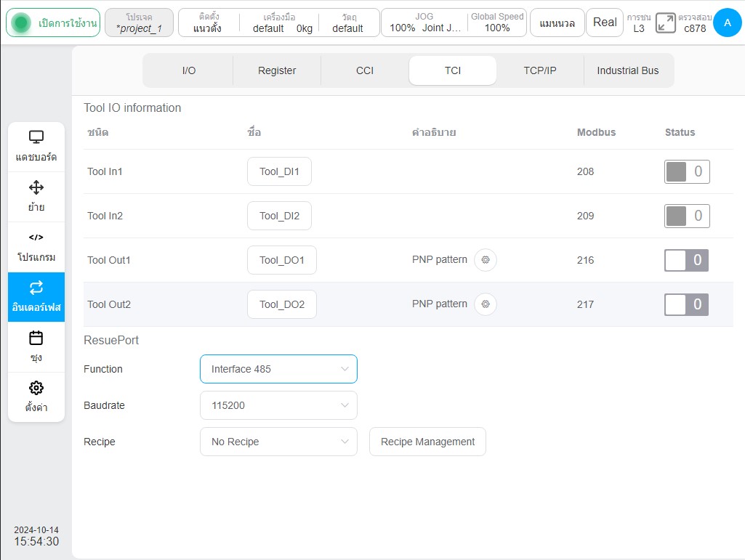745x560 pixels.
Task: Click the Global Speed 100% value
Action: pos(497,28)
